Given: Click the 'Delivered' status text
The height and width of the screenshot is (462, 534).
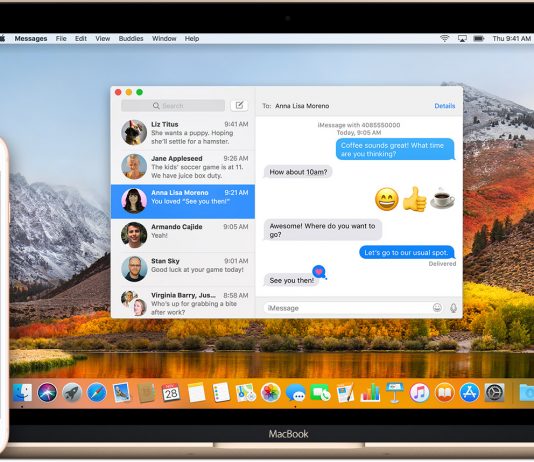Looking at the screenshot, I should [x=442, y=264].
